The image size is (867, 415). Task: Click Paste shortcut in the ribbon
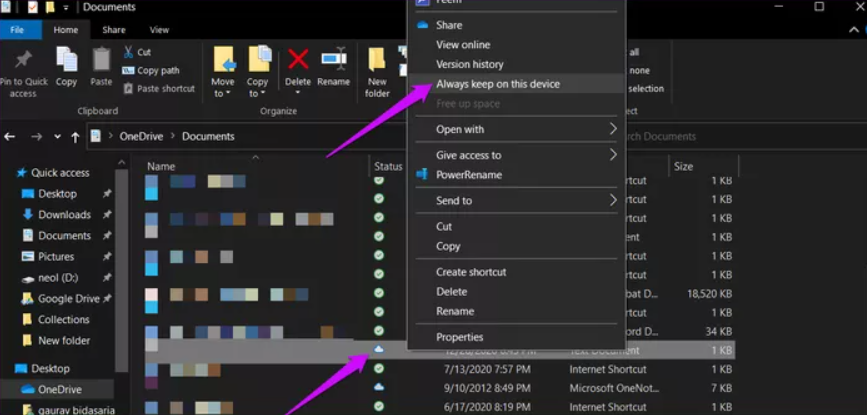tap(159, 88)
